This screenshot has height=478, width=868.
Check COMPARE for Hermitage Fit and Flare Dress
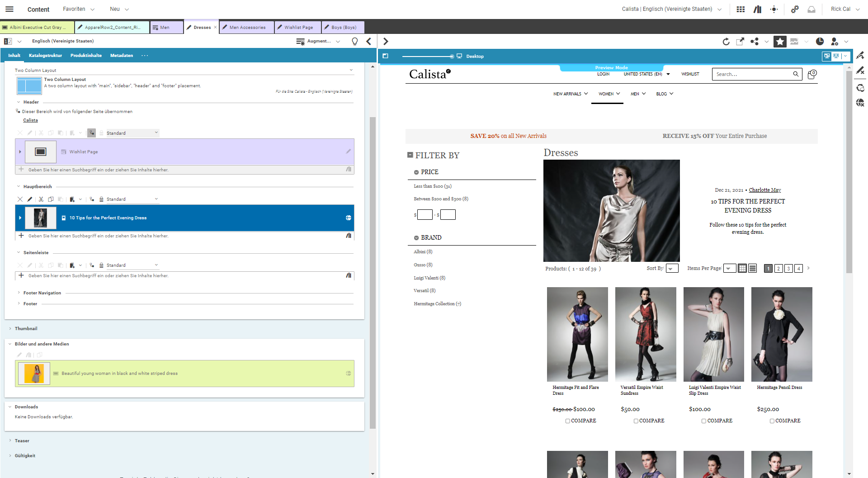(x=568, y=421)
